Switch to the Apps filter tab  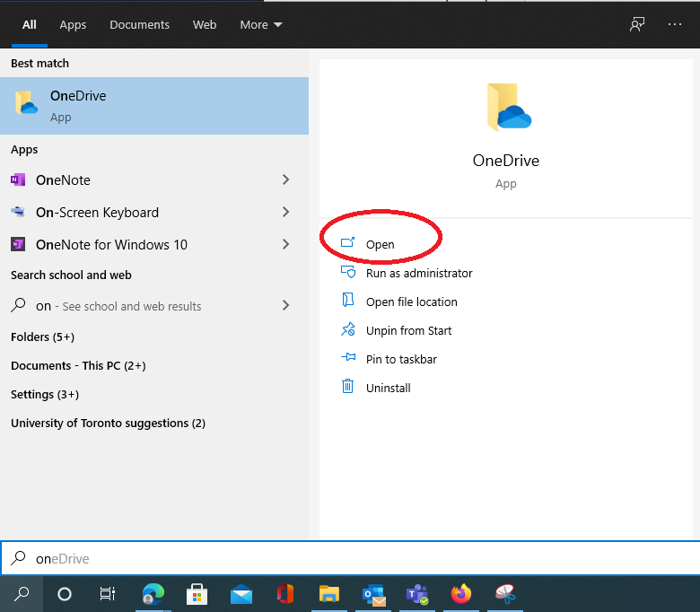(73, 24)
